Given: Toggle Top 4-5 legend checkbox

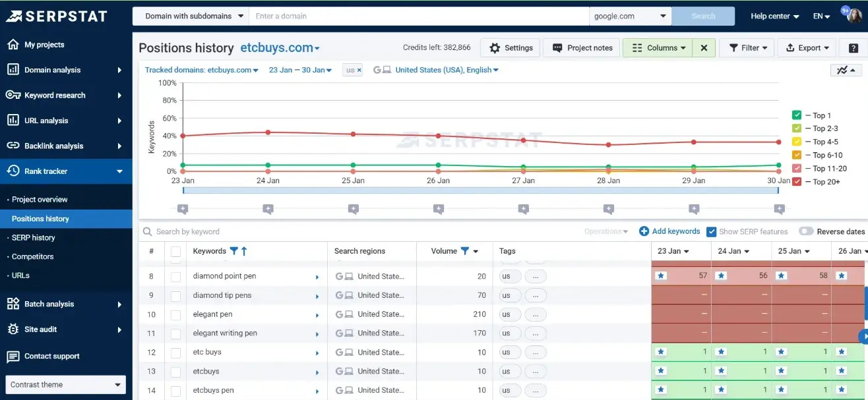Looking at the screenshot, I should click(x=797, y=142).
